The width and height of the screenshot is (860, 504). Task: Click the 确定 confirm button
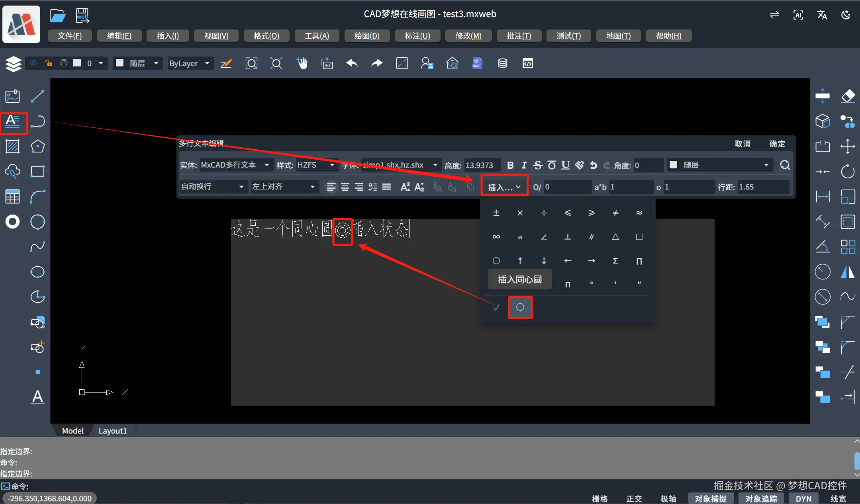pos(777,144)
